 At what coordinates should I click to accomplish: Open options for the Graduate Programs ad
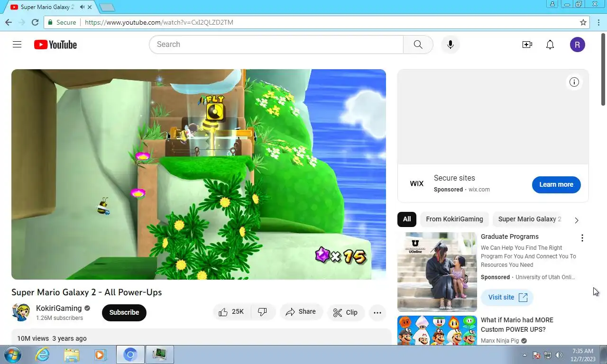(582, 238)
